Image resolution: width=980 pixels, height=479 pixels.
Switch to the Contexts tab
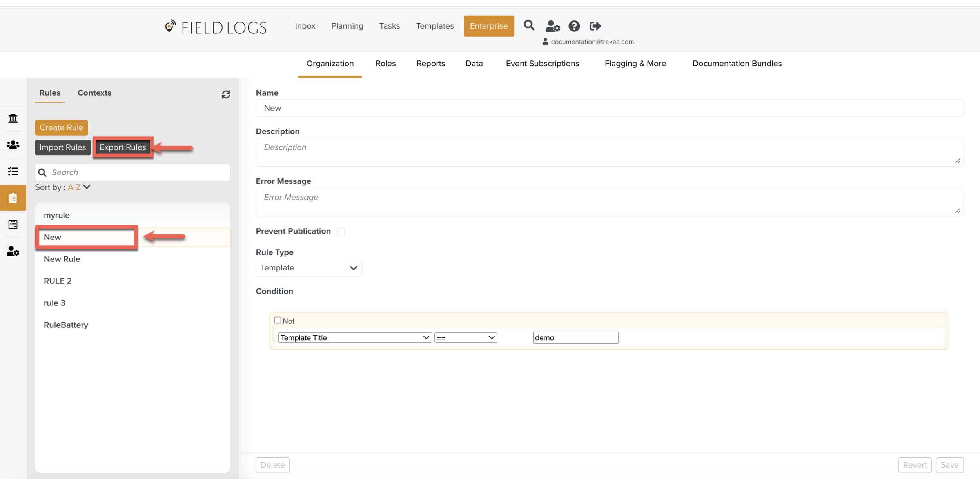[94, 93]
